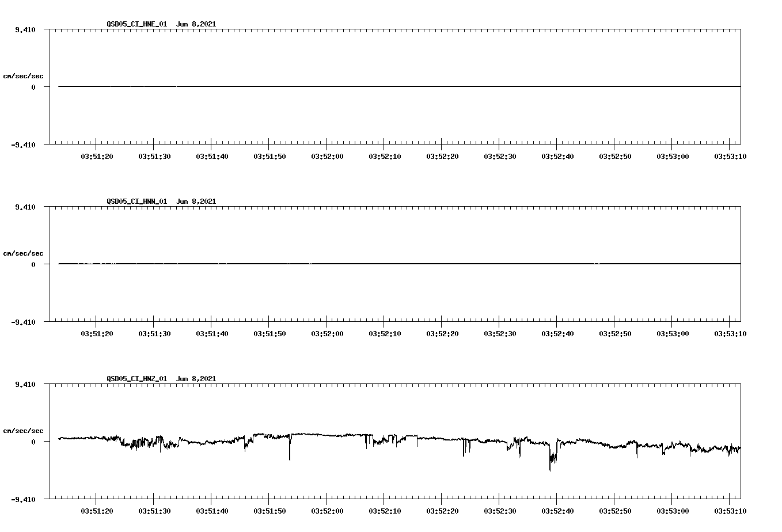Click the flat HNE trace line
This screenshot has width=782, height=532.
point(400,86)
